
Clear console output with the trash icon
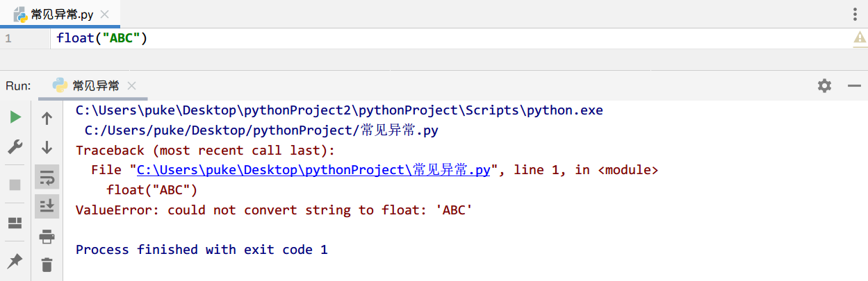(x=47, y=264)
